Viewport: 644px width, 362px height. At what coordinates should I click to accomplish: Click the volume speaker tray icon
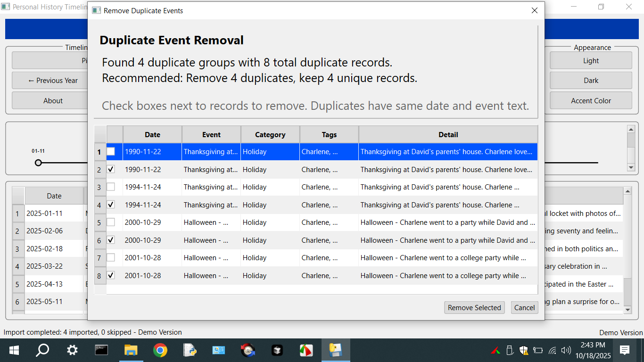pos(566,350)
